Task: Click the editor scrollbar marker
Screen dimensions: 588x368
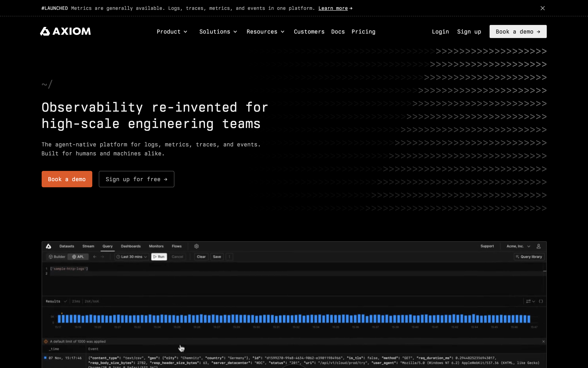Action: click(x=545, y=271)
